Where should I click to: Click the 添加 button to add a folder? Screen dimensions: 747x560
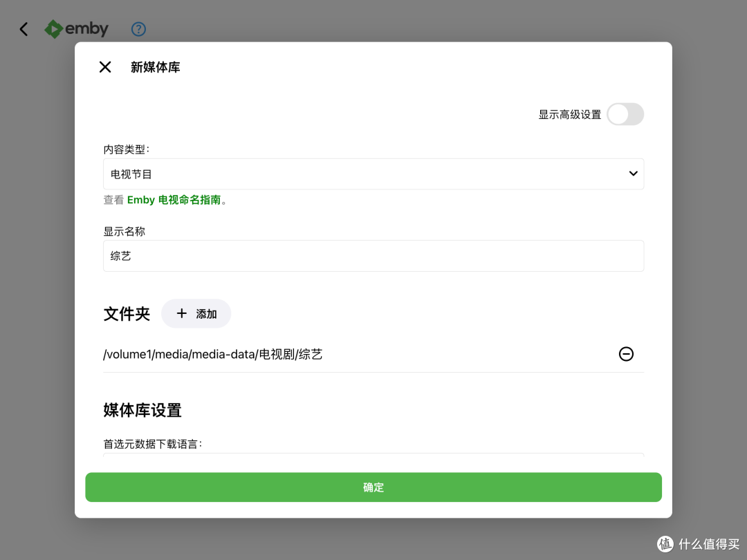196,313
